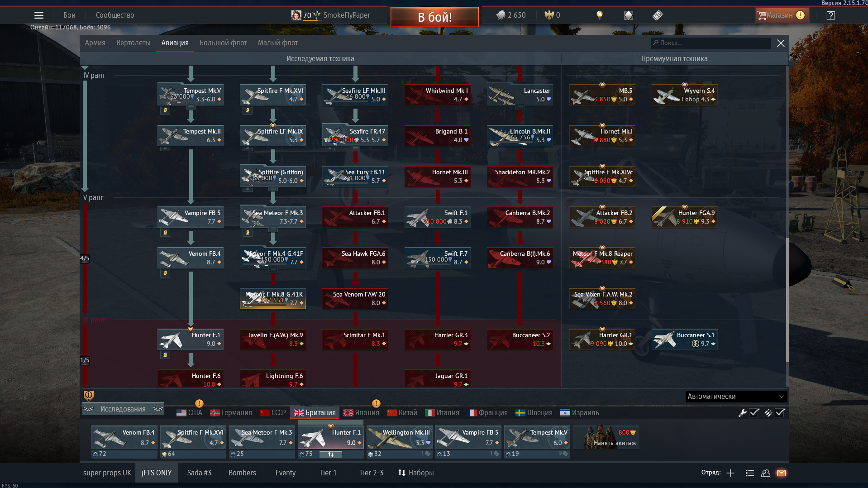
Task: Switch to the Вертолёты tab
Action: click(133, 43)
